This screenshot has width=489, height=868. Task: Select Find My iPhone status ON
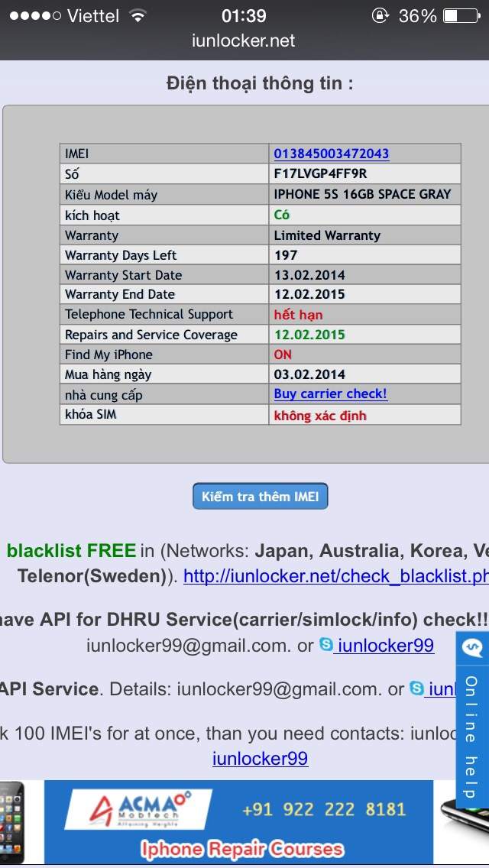[x=283, y=355]
